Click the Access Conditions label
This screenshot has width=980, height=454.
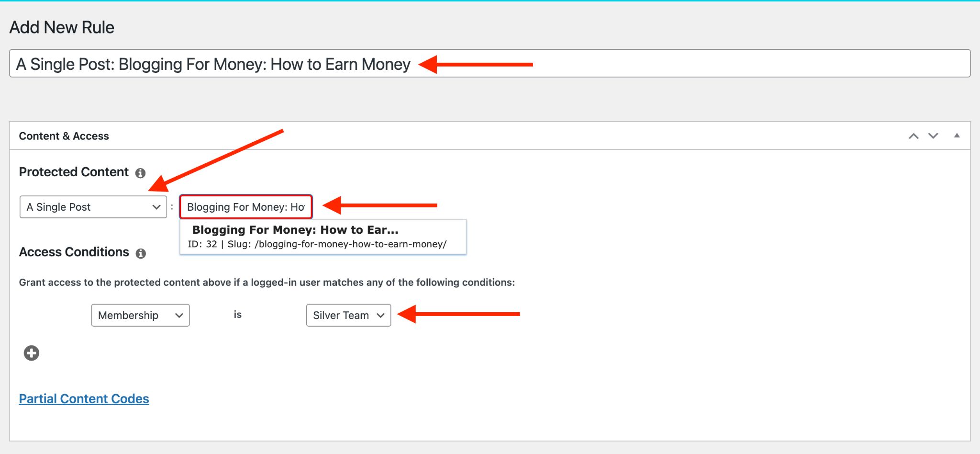point(74,252)
